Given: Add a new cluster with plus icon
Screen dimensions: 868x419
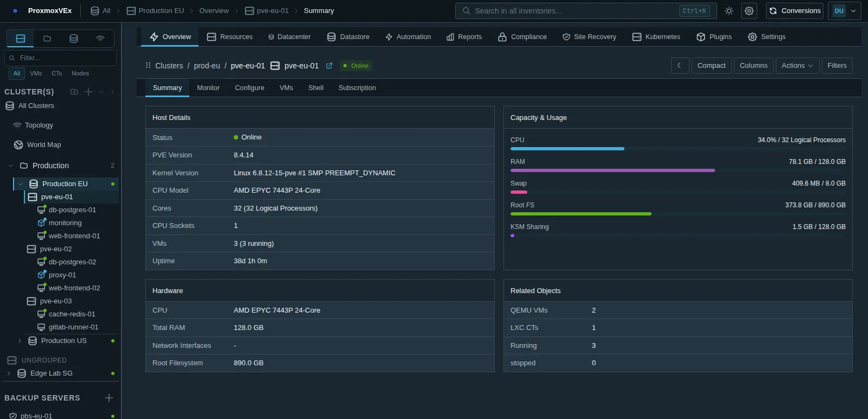Looking at the screenshot, I should pyautogui.click(x=88, y=92).
